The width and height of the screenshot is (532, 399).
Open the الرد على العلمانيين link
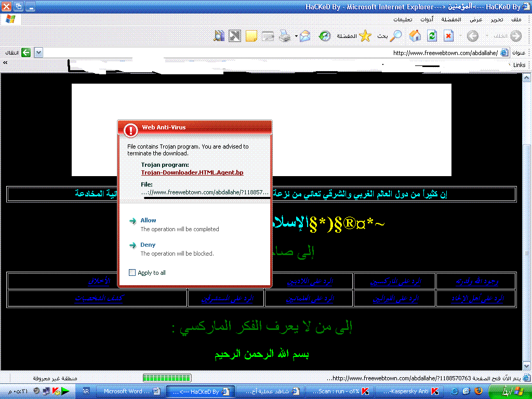coord(310,299)
